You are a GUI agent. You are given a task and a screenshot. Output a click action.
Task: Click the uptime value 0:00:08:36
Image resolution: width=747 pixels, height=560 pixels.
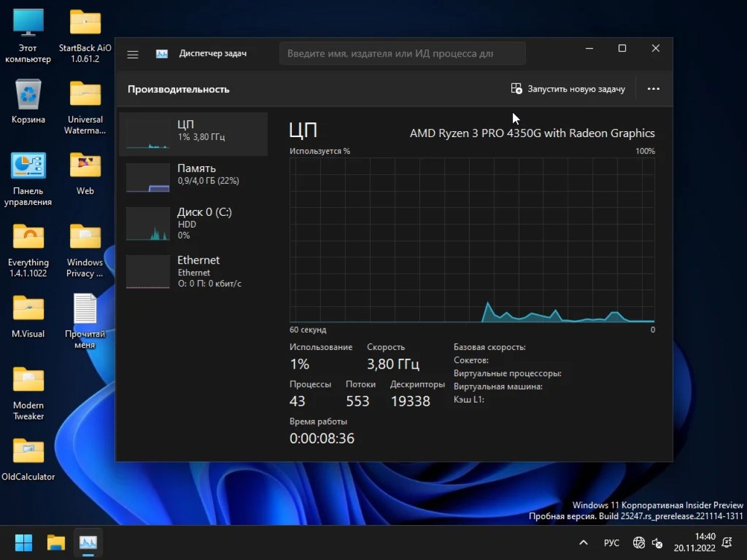pos(322,439)
